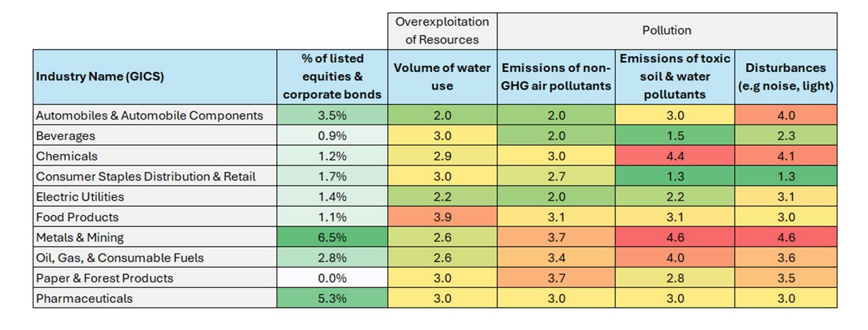Click the Overexploitation of Resources header
This screenshot has height=330, width=868.
[442, 31]
